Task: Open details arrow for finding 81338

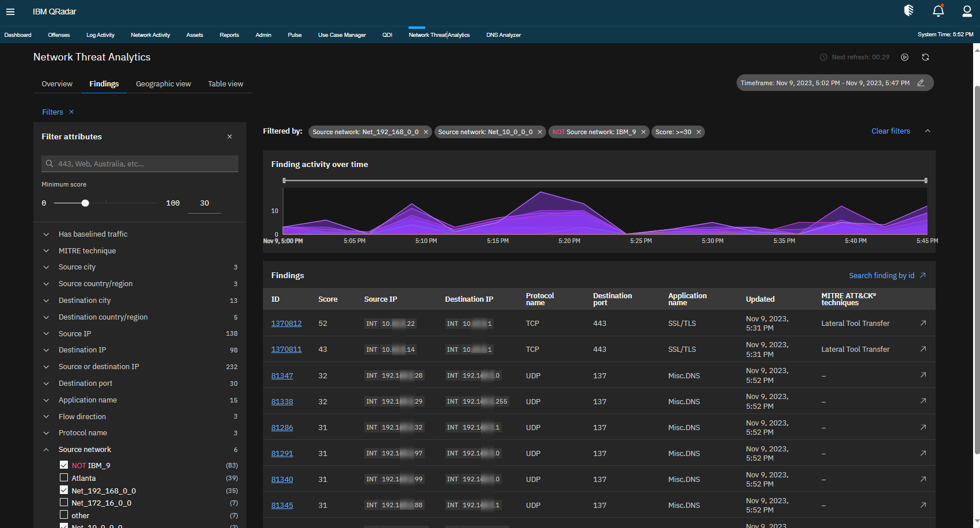Action: (x=923, y=401)
